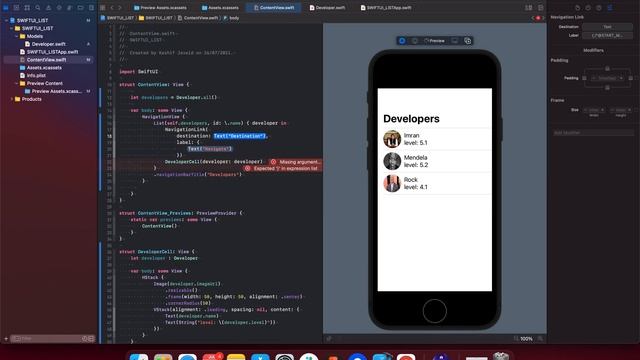Open the Source Control navigator
The image size is (640, 360).
(x=16, y=7)
